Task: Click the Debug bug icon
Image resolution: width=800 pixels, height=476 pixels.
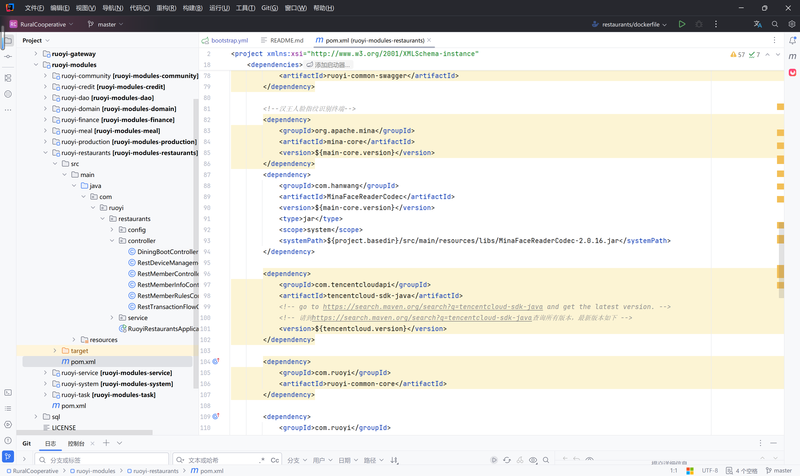Action: point(699,24)
